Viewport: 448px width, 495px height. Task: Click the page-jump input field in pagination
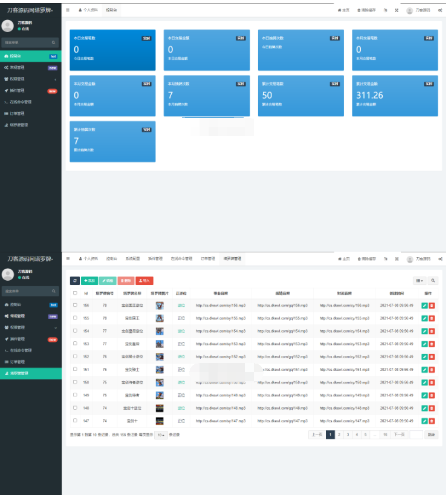pyautogui.click(x=415, y=434)
